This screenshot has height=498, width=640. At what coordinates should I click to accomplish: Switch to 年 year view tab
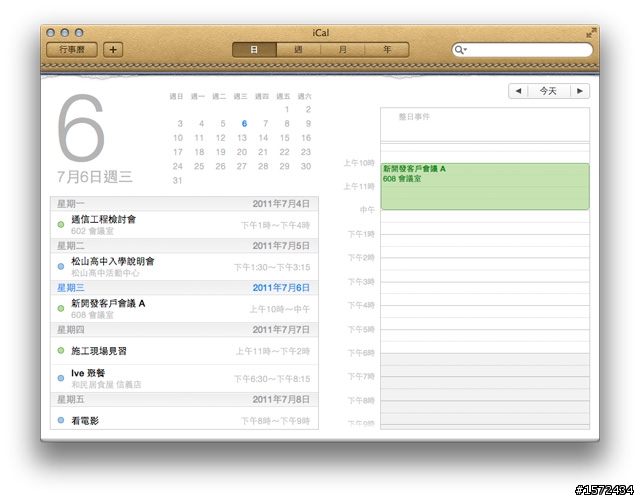click(387, 49)
